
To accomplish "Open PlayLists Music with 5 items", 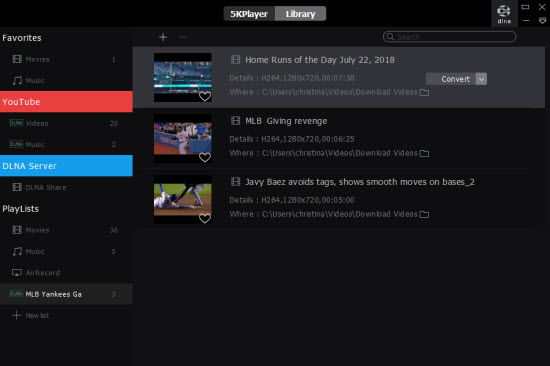I will (x=66, y=251).
